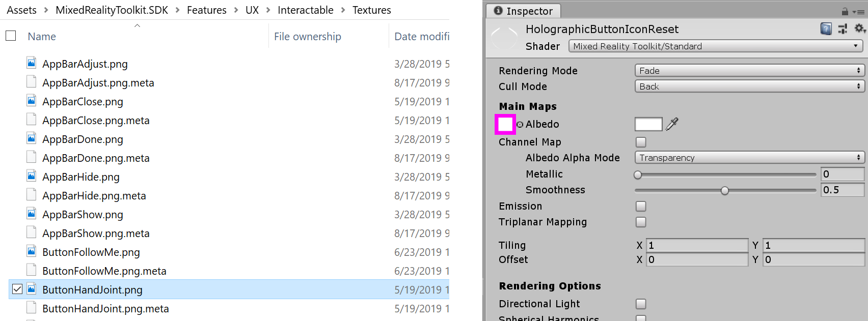Expand the Albedo Alpha Mode dropdown
Image resolution: width=868 pixels, height=321 pixels.
[x=749, y=158]
